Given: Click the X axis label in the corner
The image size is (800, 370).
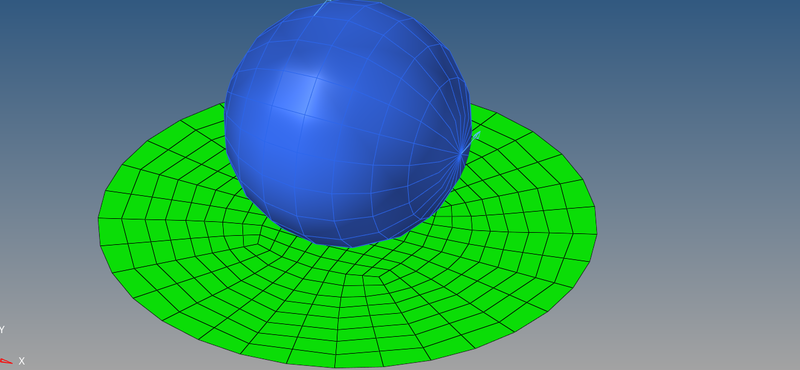Looking at the screenshot, I should click(21, 361).
